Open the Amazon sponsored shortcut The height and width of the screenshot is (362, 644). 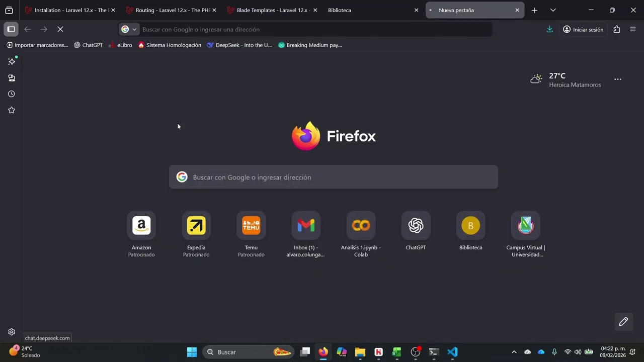pos(141,235)
